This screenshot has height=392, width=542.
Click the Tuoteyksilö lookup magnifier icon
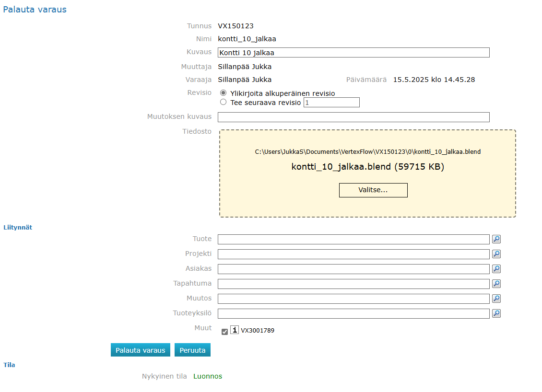coord(496,313)
